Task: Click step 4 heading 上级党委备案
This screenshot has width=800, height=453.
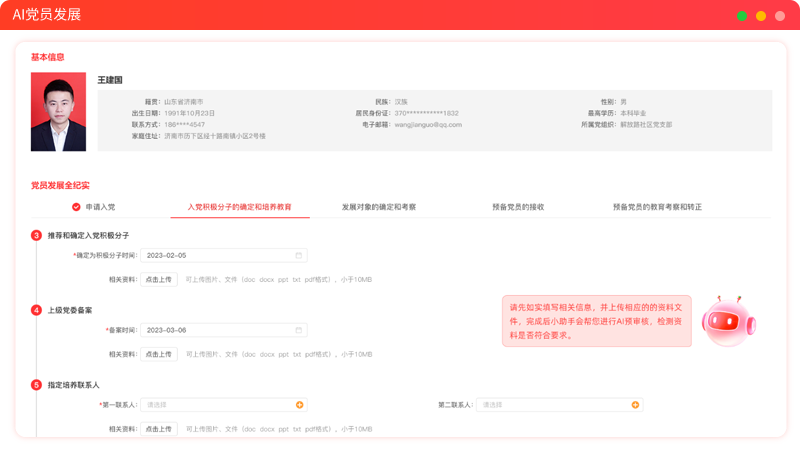Action: 70,310
